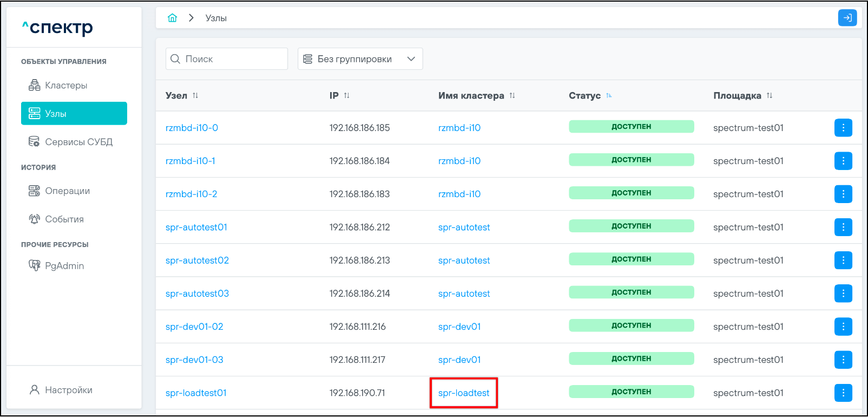
Task: Open Кластеры in the sidebar
Action: click(x=66, y=86)
